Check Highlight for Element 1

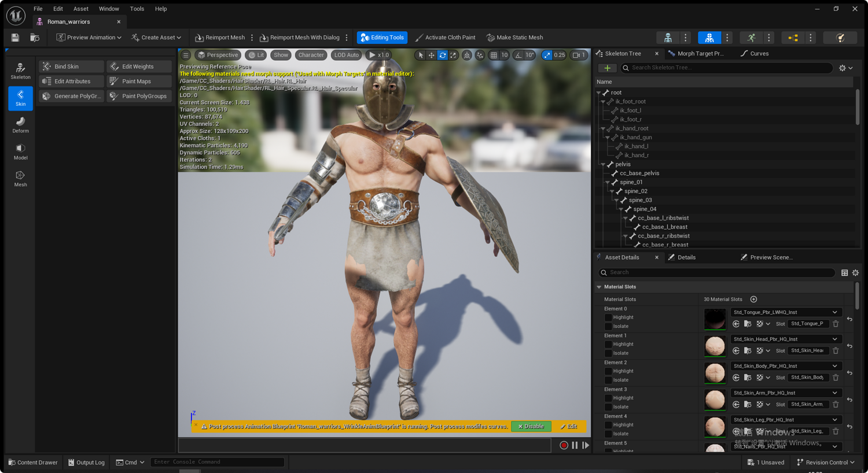pos(608,344)
